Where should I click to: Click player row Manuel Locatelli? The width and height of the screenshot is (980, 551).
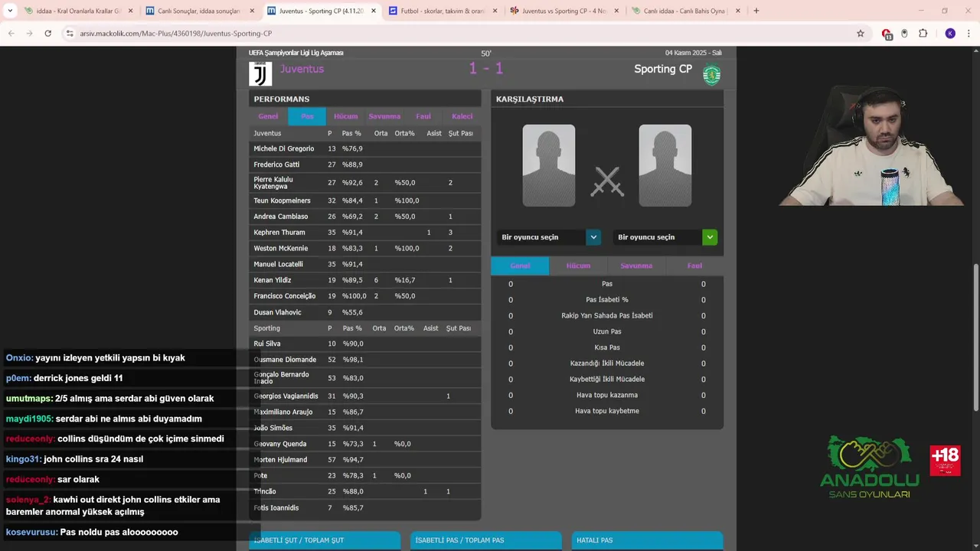365,264
